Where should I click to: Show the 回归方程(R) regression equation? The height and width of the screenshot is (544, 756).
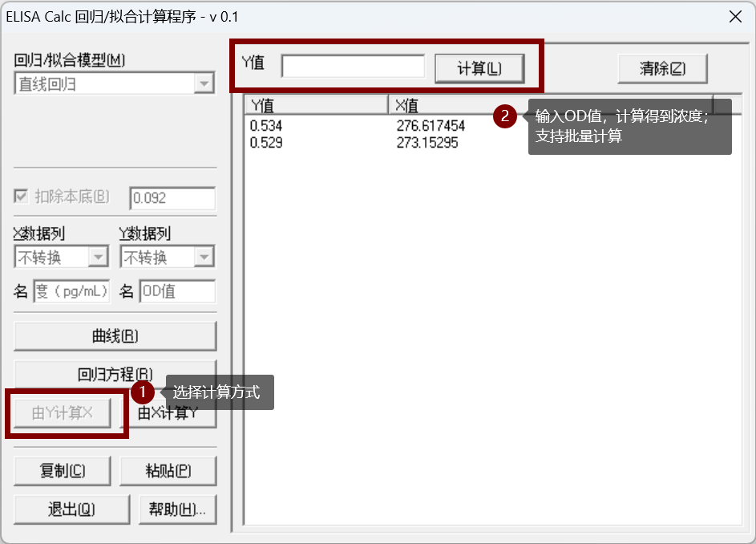pyautogui.click(x=113, y=373)
